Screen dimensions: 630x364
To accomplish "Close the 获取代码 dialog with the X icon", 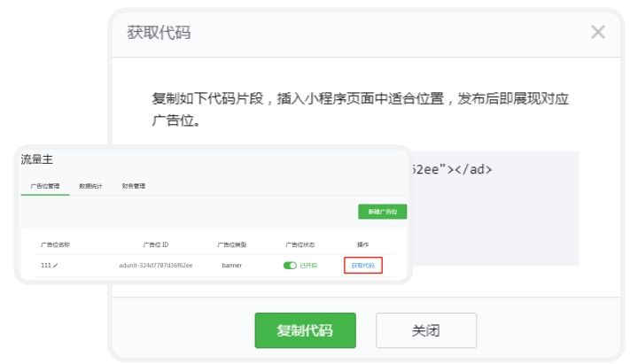I will tap(598, 33).
